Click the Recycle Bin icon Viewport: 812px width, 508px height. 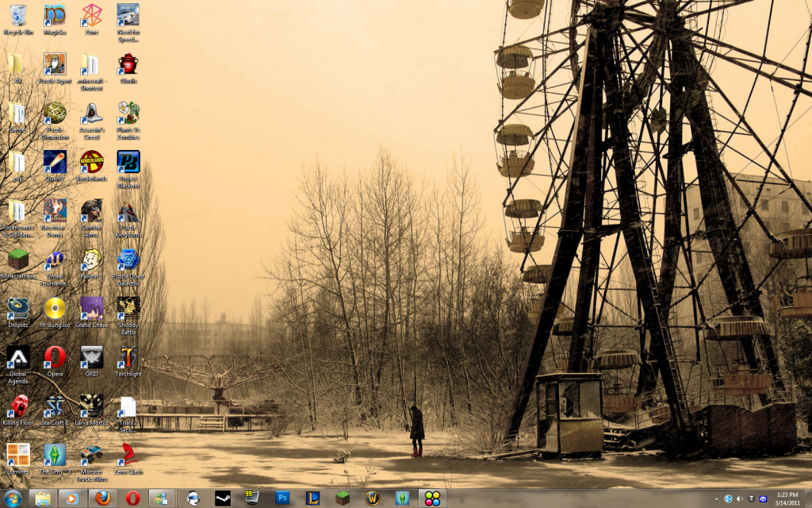click(17, 16)
